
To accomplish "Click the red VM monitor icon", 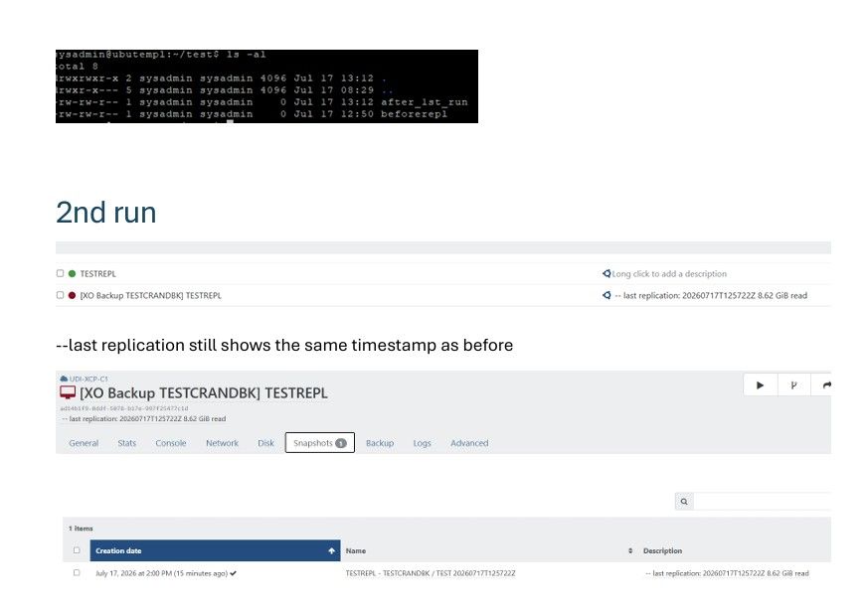I will pyautogui.click(x=68, y=392).
